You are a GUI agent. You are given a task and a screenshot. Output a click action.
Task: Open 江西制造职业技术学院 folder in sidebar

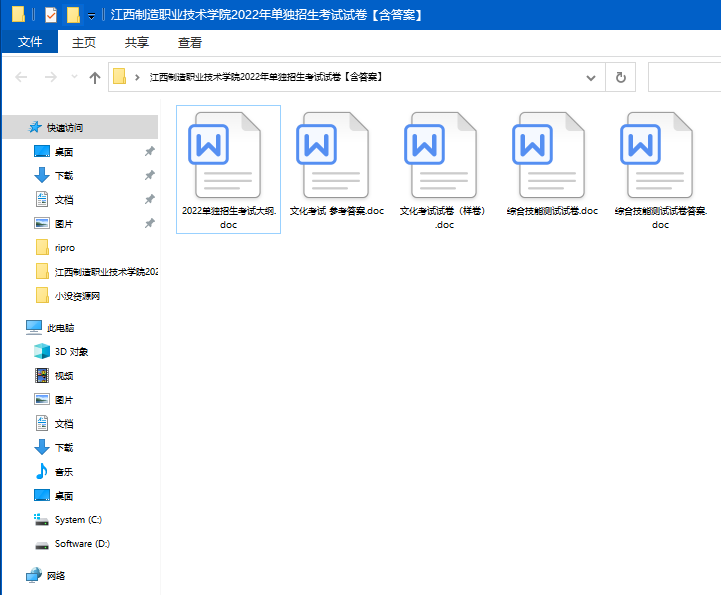(x=106, y=272)
